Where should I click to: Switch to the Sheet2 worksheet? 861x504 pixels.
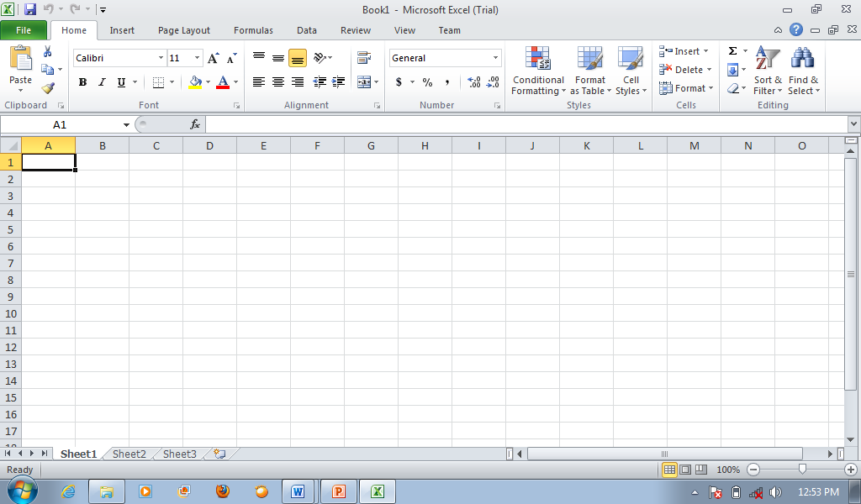click(x=129, y=454)
